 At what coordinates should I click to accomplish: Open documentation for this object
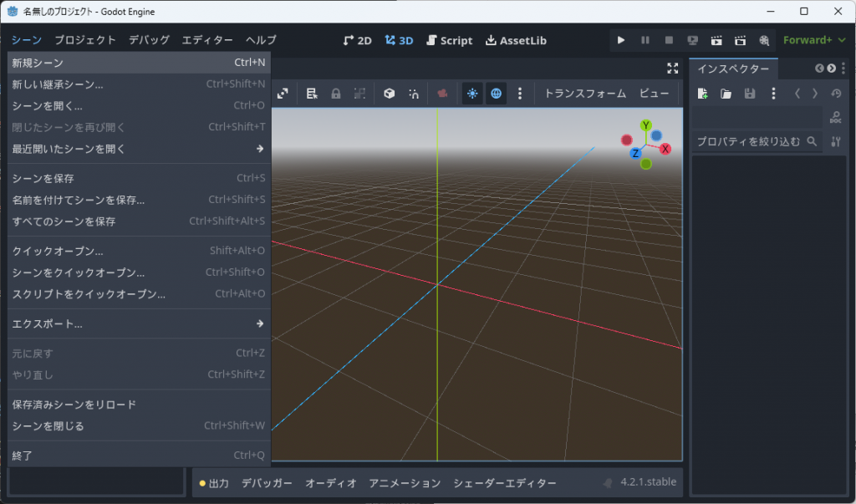[x=835, y=117]
